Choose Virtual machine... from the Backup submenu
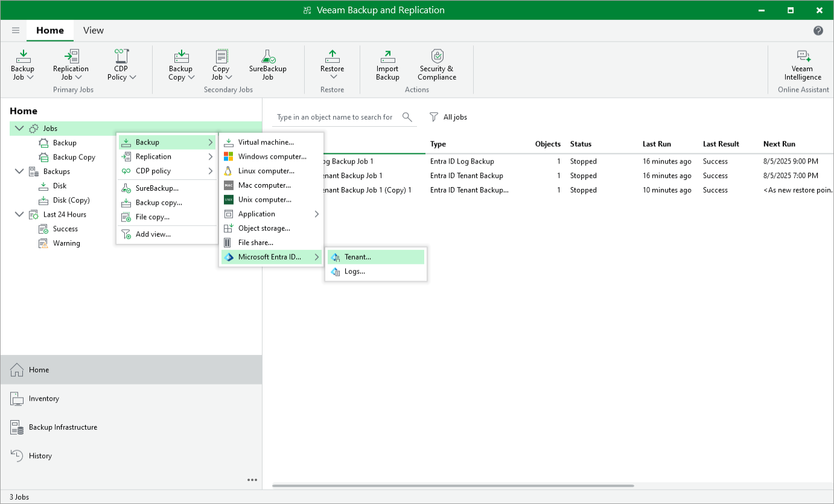The height and width of the screenshot is (504, 834). (272, 142)
